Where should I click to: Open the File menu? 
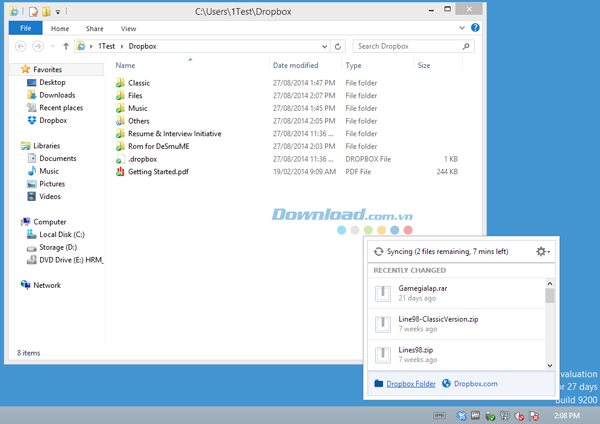pyautogui.click(x=25, y=29)
